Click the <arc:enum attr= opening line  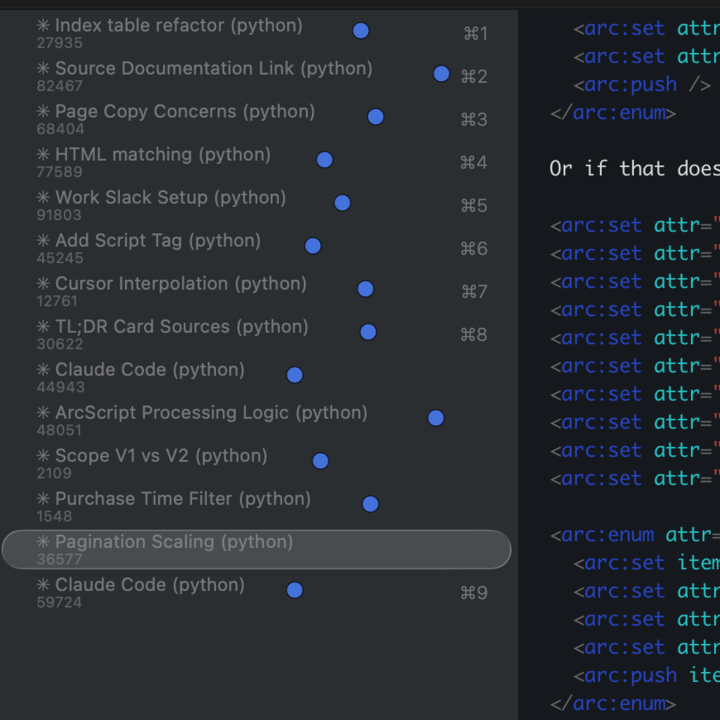pos(635,534)
